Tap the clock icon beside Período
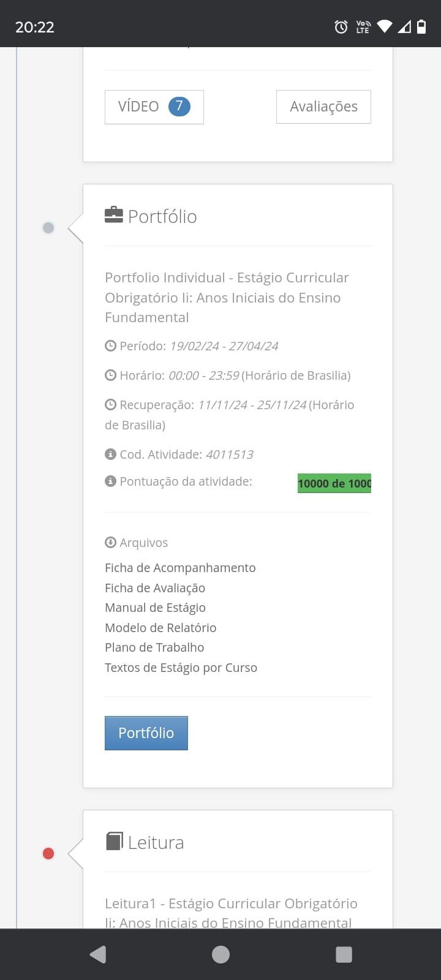The width and height of the screenshot is (441, 980). coord(111,345)
